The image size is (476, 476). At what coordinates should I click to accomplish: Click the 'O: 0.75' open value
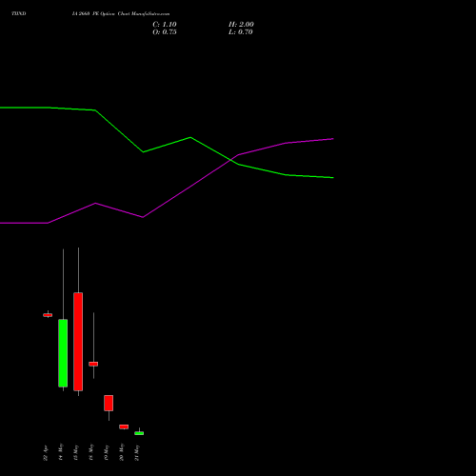pyautogui.click(x=165, y=32)
